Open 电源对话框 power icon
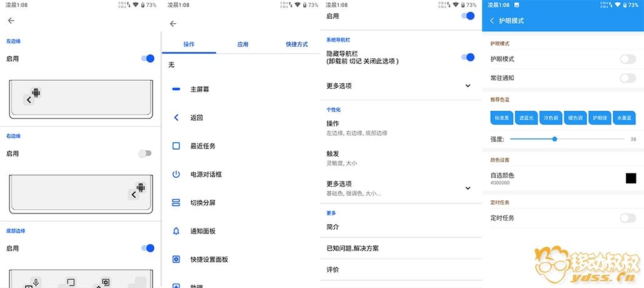This screenshot has height=288, width=644. tap(176, 174)
